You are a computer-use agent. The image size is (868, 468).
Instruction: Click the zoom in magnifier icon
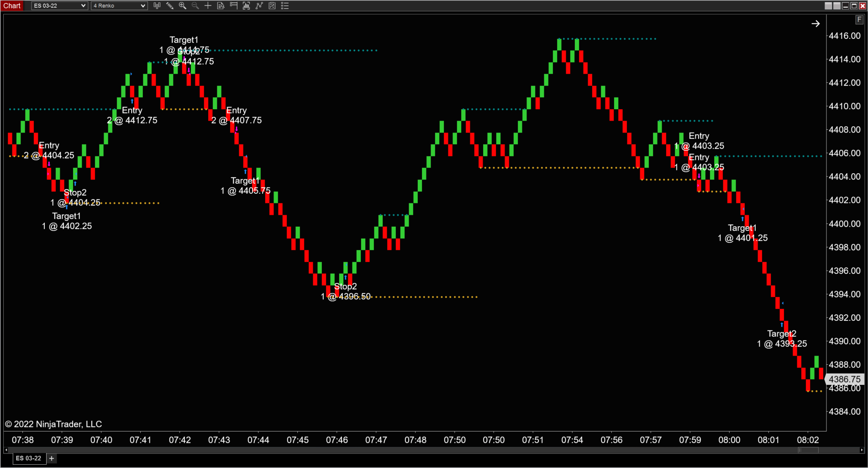point(183,5)
